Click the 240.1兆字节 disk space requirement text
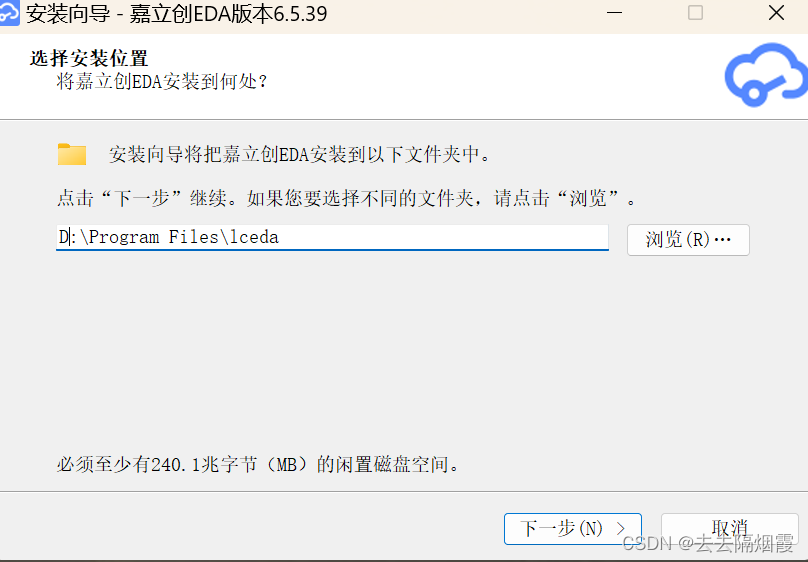 click(257, 464)
